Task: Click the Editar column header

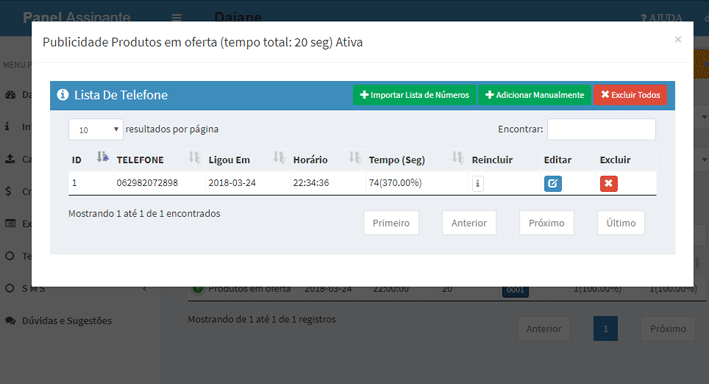Action: tap(558, 160)
